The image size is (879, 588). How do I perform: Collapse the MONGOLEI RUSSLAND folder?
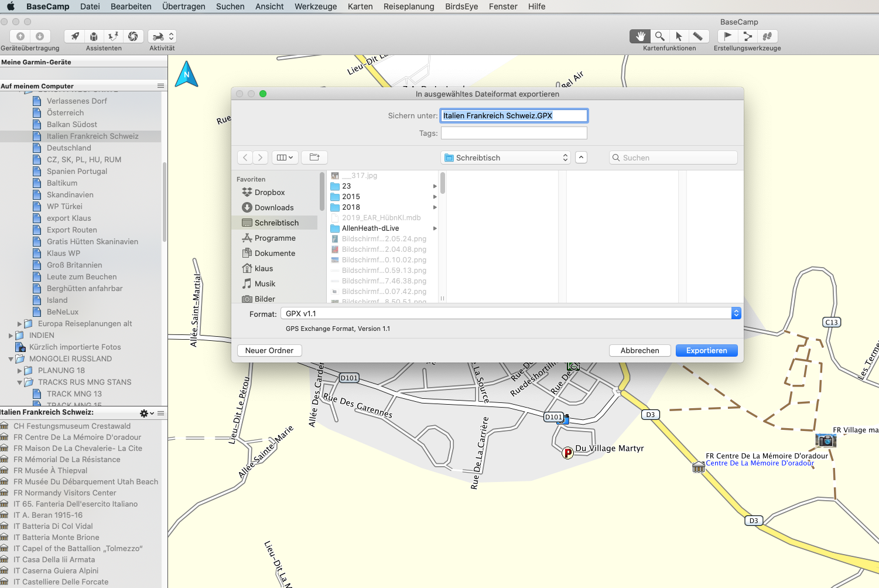point(11,359)
